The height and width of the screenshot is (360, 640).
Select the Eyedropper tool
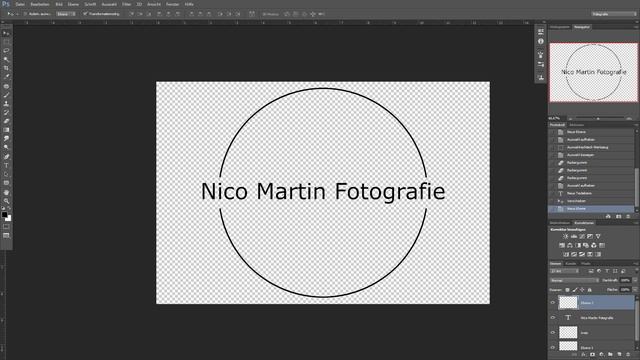(6, 77)
